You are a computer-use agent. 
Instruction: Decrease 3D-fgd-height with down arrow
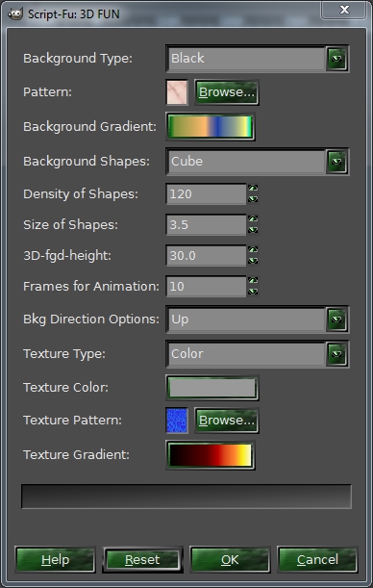(x=253, y=261)
